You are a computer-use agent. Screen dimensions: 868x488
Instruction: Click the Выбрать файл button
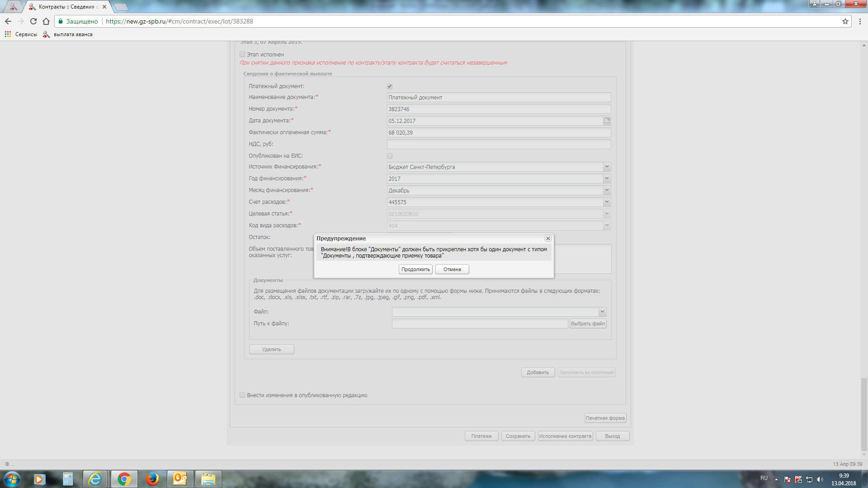588,324
